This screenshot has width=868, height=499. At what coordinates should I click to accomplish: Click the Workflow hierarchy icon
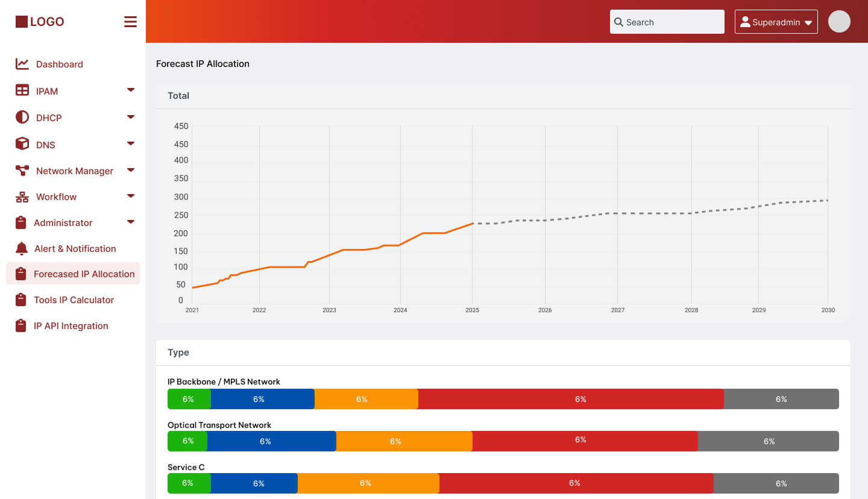(22, 196)
